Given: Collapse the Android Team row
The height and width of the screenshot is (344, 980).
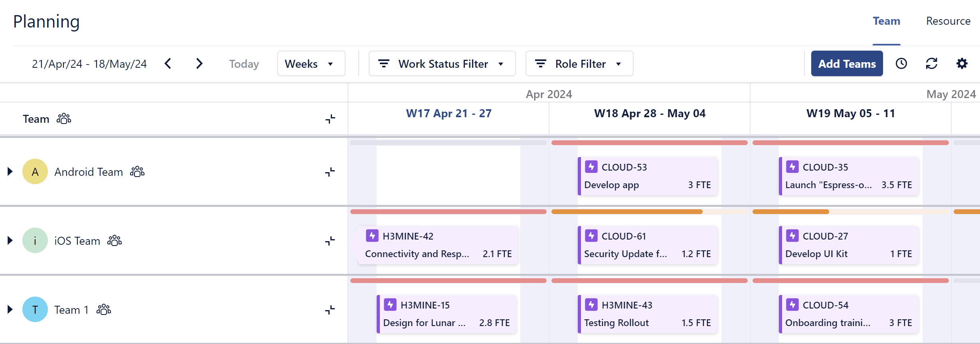Looking at the screenshot, I should 330,172.
